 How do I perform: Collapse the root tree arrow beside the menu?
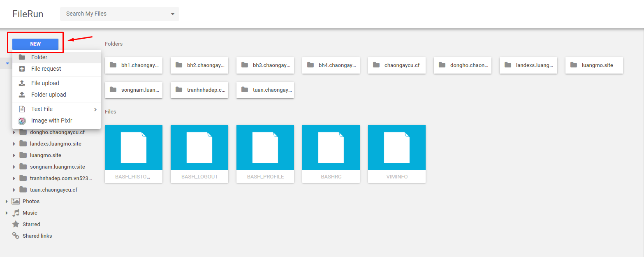tap(7, 63)
